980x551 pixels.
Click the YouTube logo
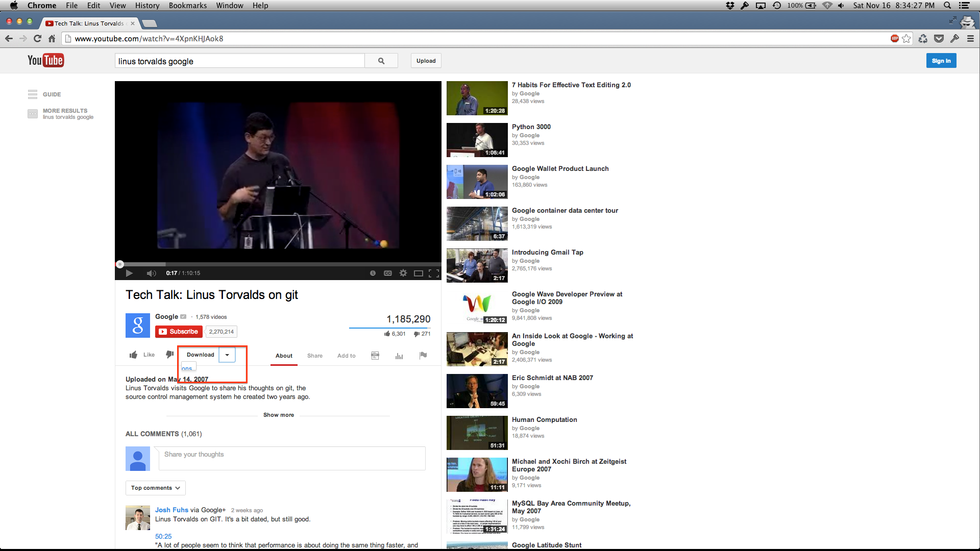tap(45, 61)
